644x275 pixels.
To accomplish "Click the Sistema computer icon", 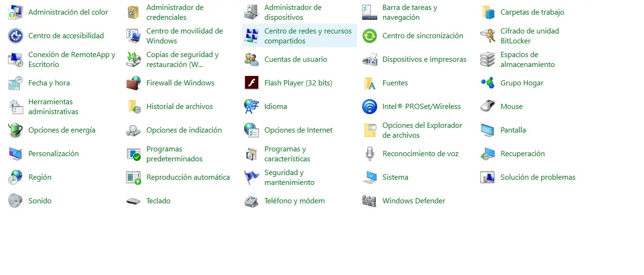I will tap(370, 177).
